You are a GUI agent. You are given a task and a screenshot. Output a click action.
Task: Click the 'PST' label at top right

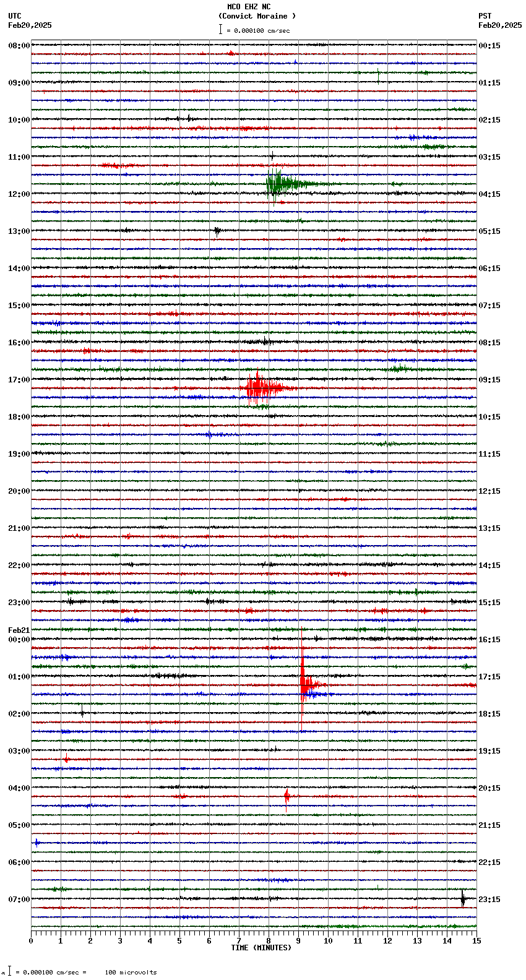click(x=485, y=16)
